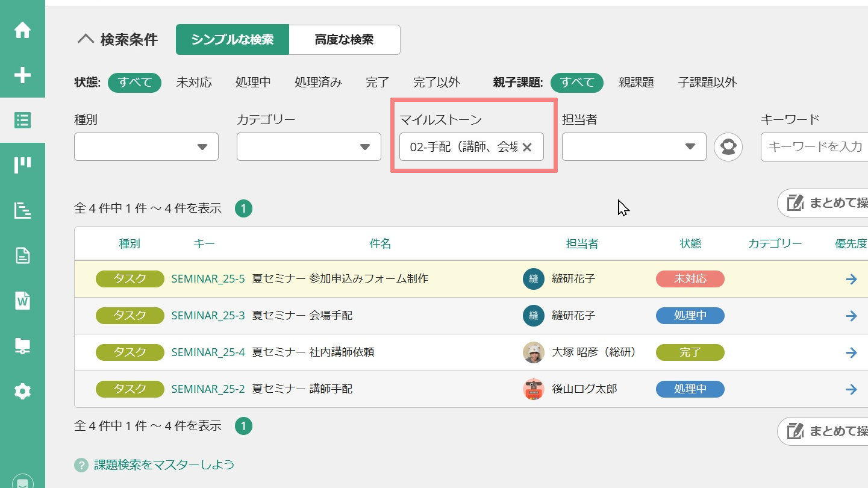Open the 課題検索をマスターしよう help link

click(164, 465)
